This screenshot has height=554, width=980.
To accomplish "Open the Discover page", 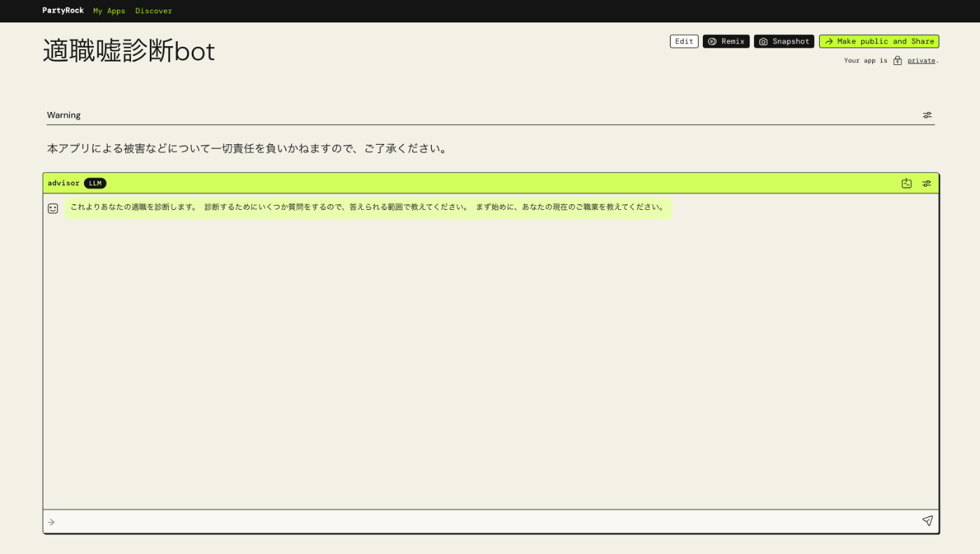I will click(153, 10).
